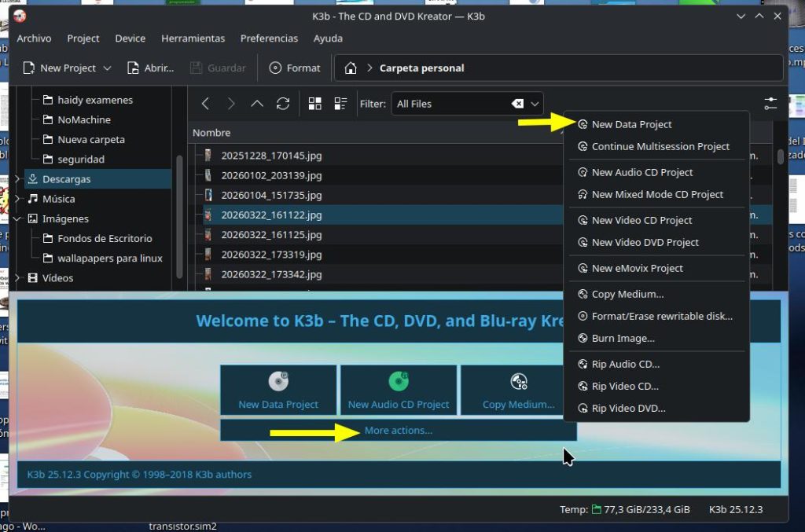This screenshot has height=532, width=805.
Task: Switch to the detailed list view
Action: coord(341,104)
